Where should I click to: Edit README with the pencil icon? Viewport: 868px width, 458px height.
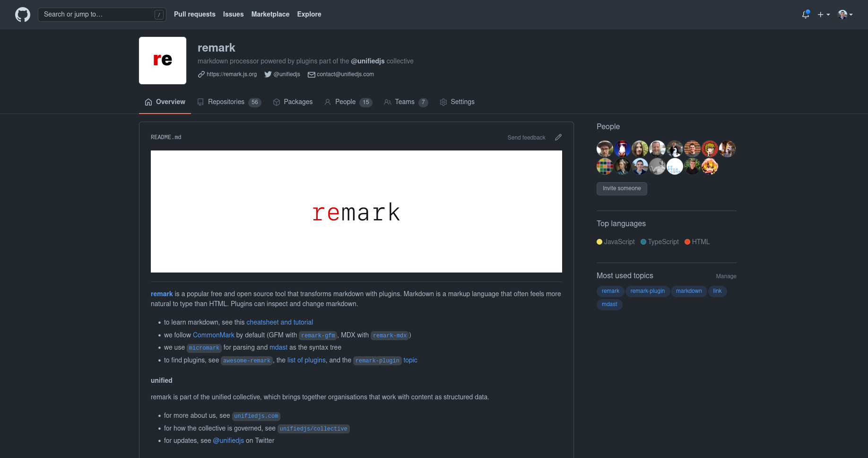[558, 137]
